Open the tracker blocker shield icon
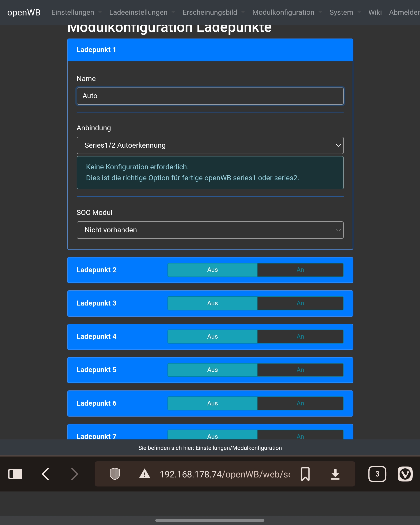420x525 pixels. 115,474
